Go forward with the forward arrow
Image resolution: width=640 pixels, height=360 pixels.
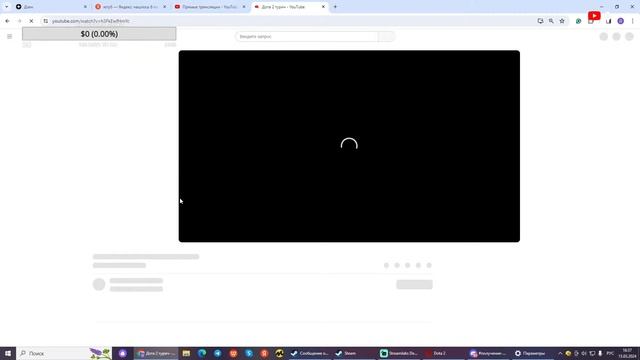tap(19, 21)
